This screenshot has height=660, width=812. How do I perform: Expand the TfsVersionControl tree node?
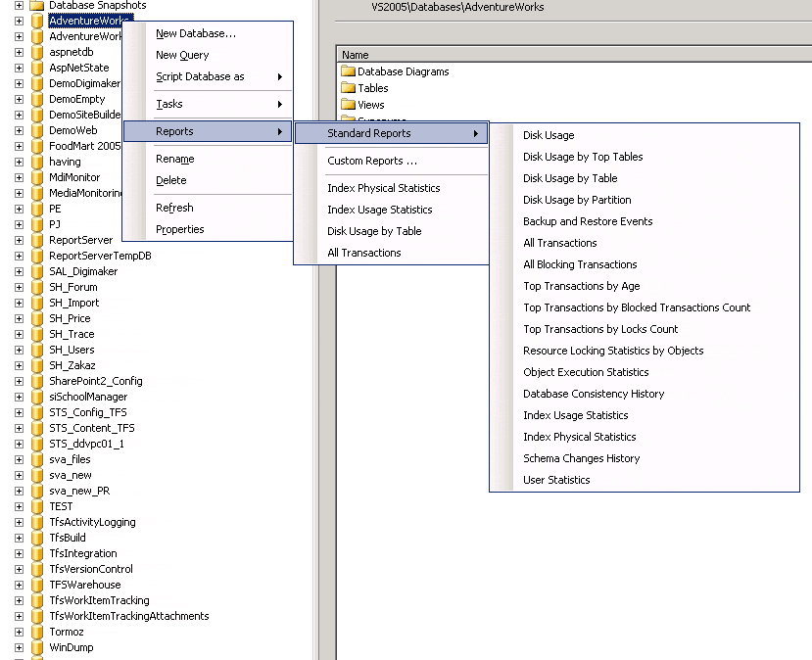tap(19, 569)
